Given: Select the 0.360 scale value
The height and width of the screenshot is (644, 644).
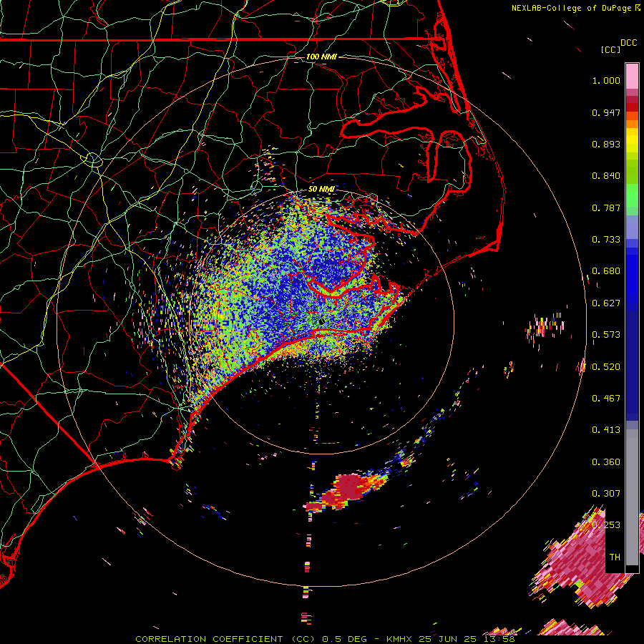Looking at the screenshot, I should (606, 462).
